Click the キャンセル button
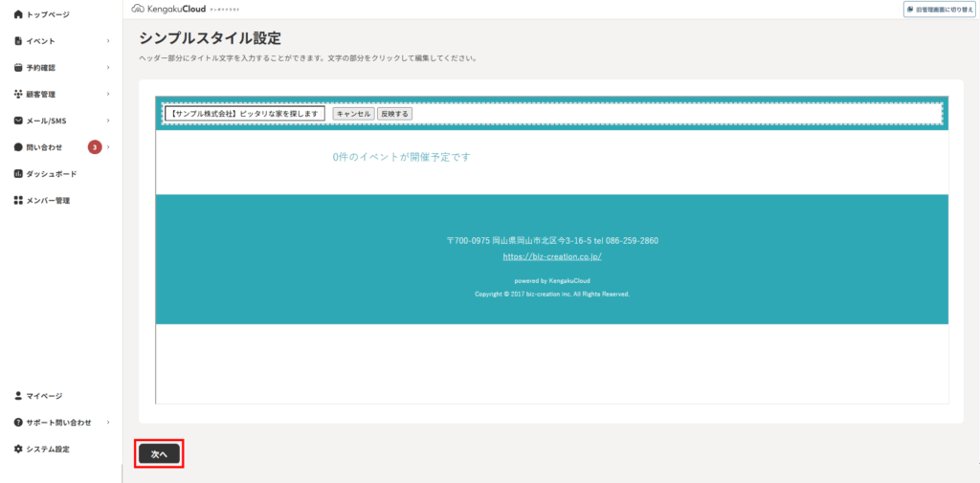The width and height of the screenshot is (980, 483). (353, 114)
